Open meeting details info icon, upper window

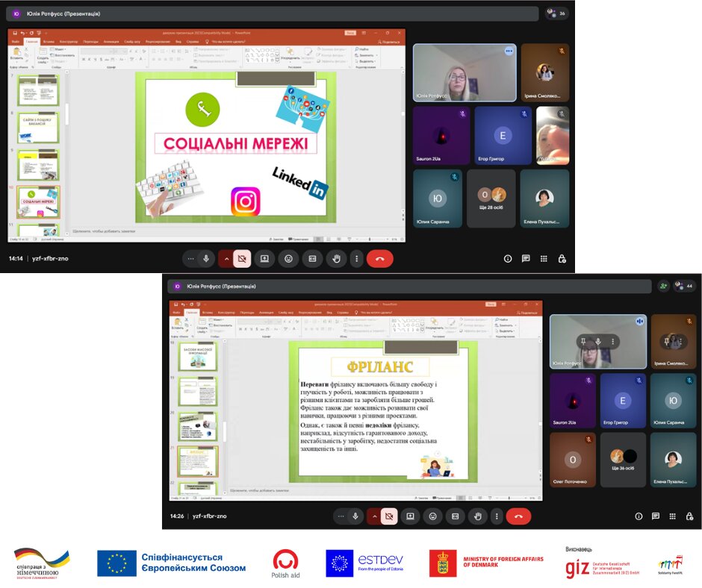pos(508,259)
